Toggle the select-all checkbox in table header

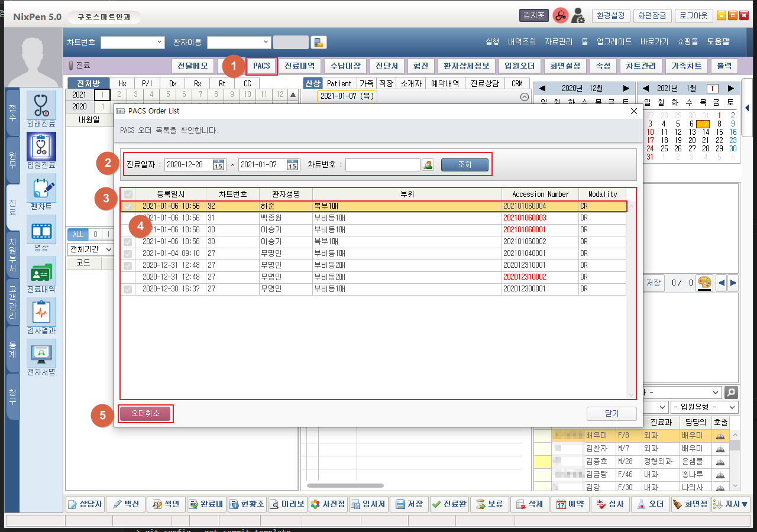coord(128,194)
